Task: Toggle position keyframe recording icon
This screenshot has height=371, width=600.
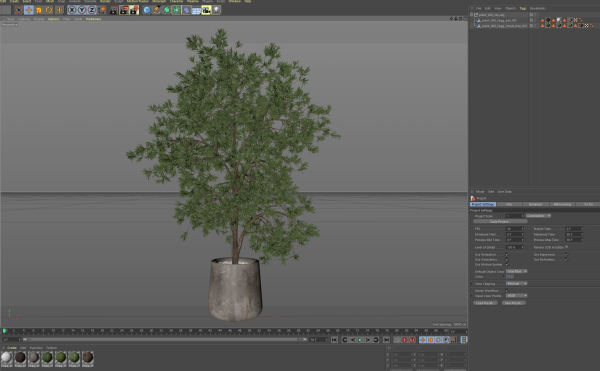Action: 423,340
